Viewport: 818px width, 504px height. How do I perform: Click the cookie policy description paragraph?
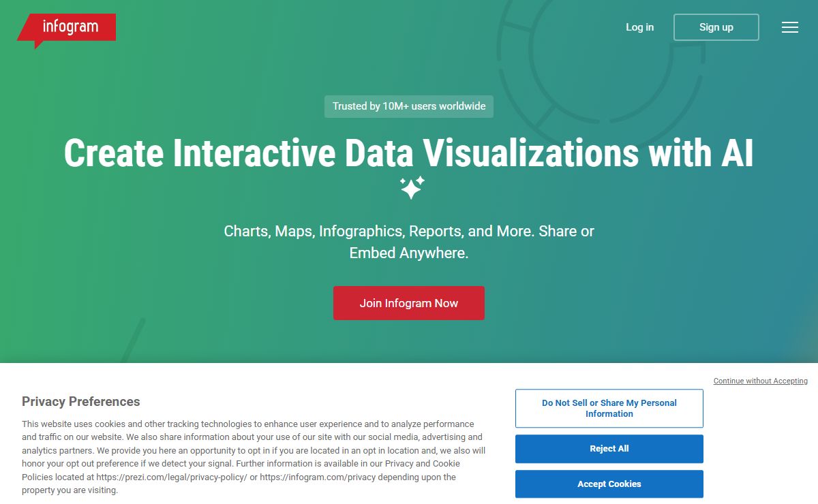click(254, 457)
